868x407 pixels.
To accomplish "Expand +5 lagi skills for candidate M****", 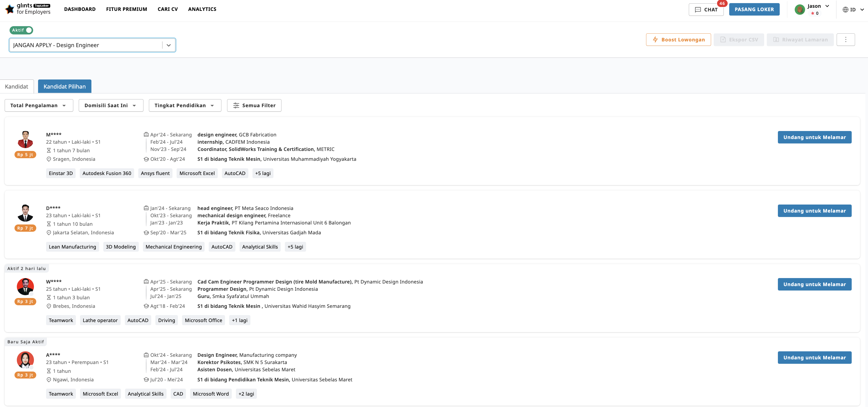I will click(263, 173).
